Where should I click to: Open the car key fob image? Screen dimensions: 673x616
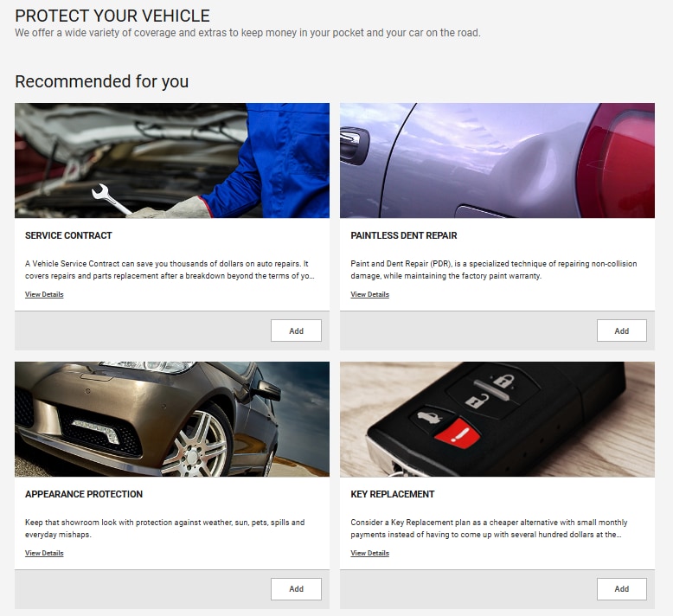pyautogui.click(x=497, y=420)
